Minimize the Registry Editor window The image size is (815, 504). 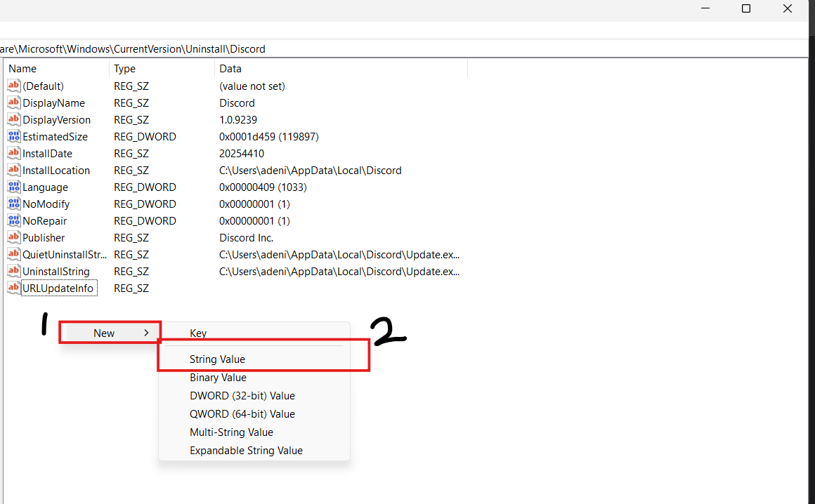coord(705,8)
